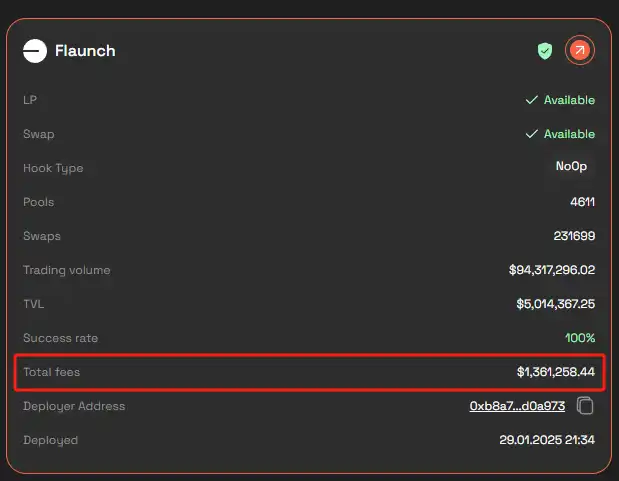
Task: Click the 100% success rate value
Action: coord(580,338)
